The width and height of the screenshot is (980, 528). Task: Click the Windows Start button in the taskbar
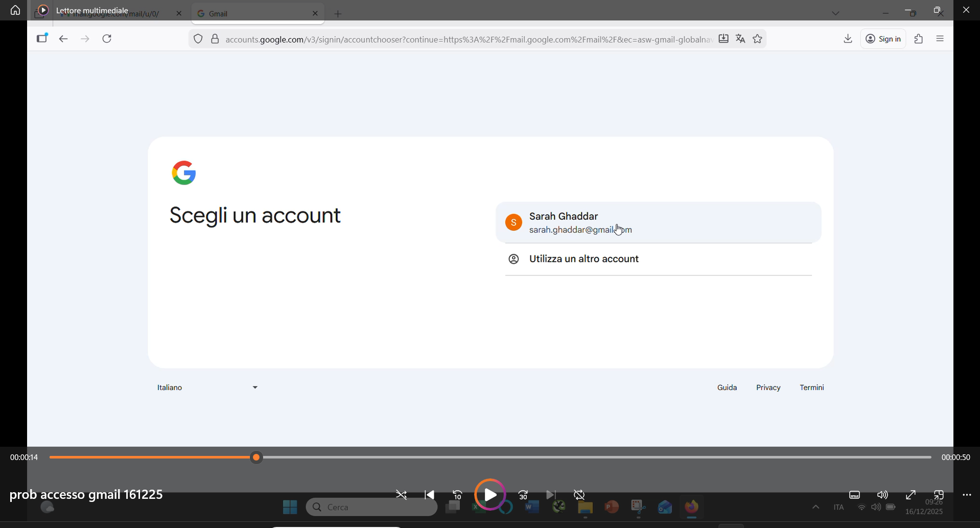point(290,507)
